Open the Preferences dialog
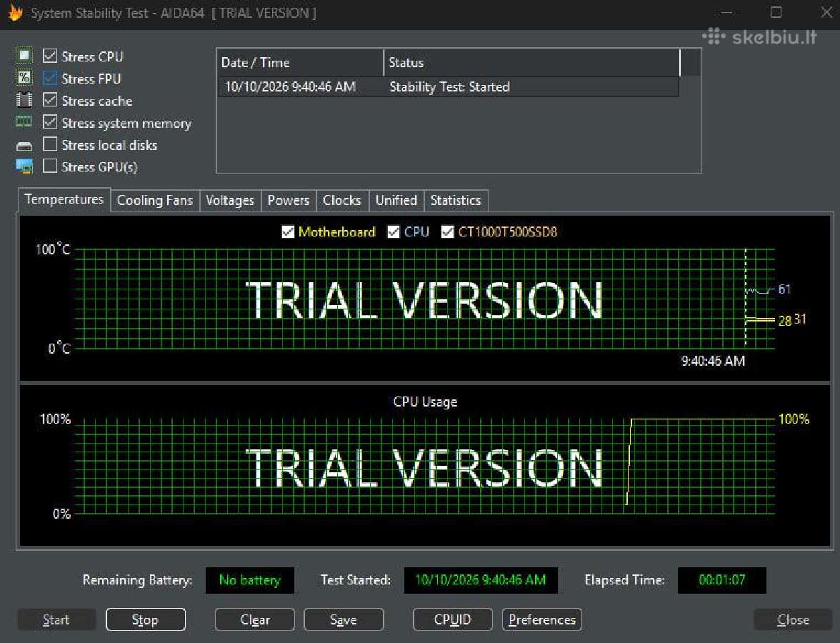Image resolution: width=840 pixels, height=643 pixels. (x=542, y=620)
